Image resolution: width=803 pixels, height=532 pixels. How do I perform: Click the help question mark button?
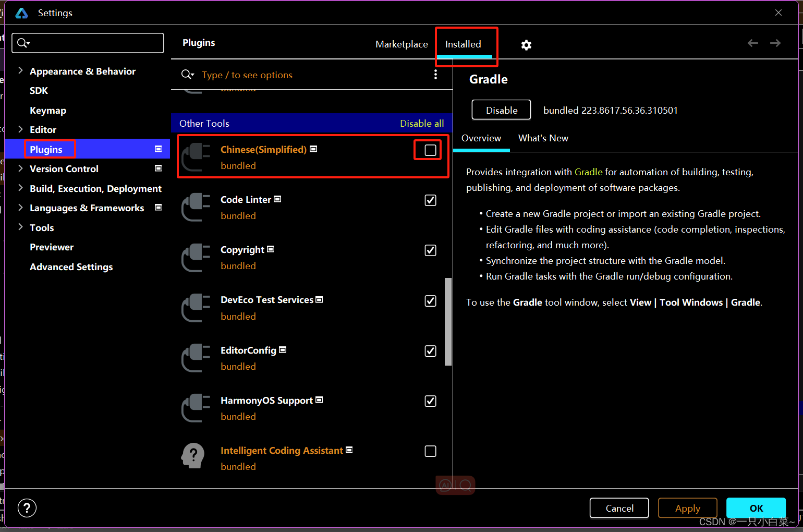[27, 507]
